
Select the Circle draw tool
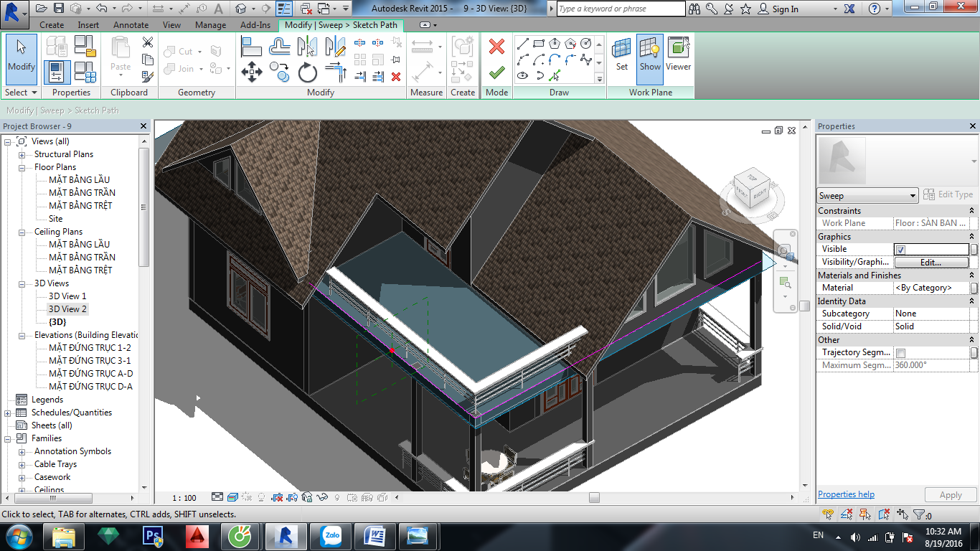coord(586,44)
